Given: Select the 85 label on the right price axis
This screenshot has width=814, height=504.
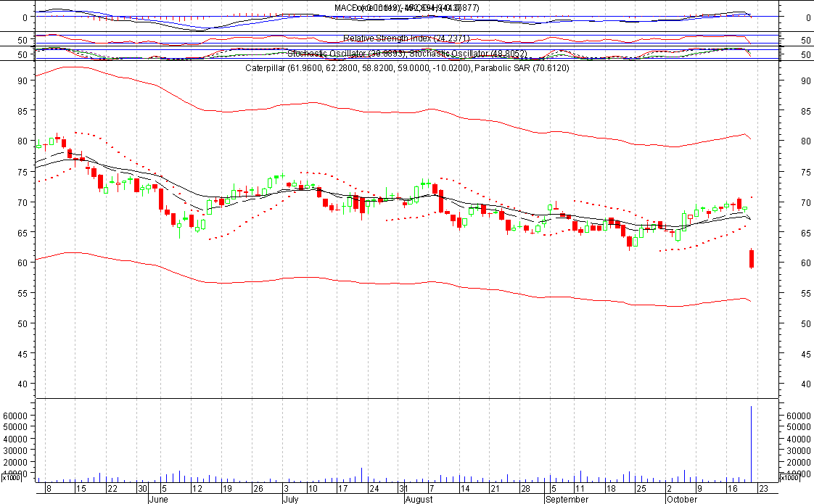Looking at the screenshot, I should [x=805, y=112].
